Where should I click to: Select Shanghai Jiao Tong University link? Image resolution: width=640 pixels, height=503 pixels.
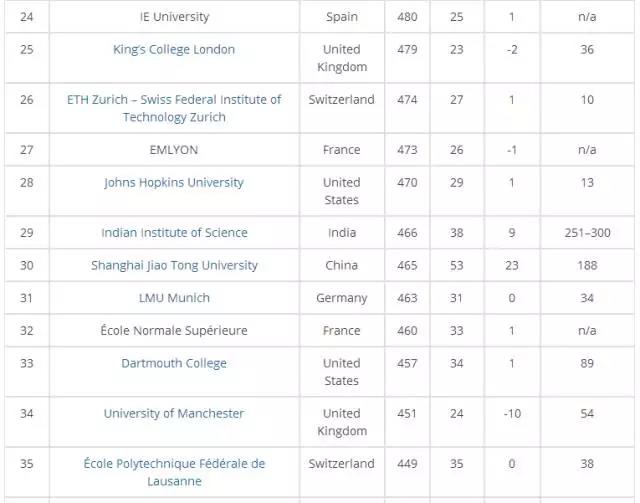click(174, 266)
